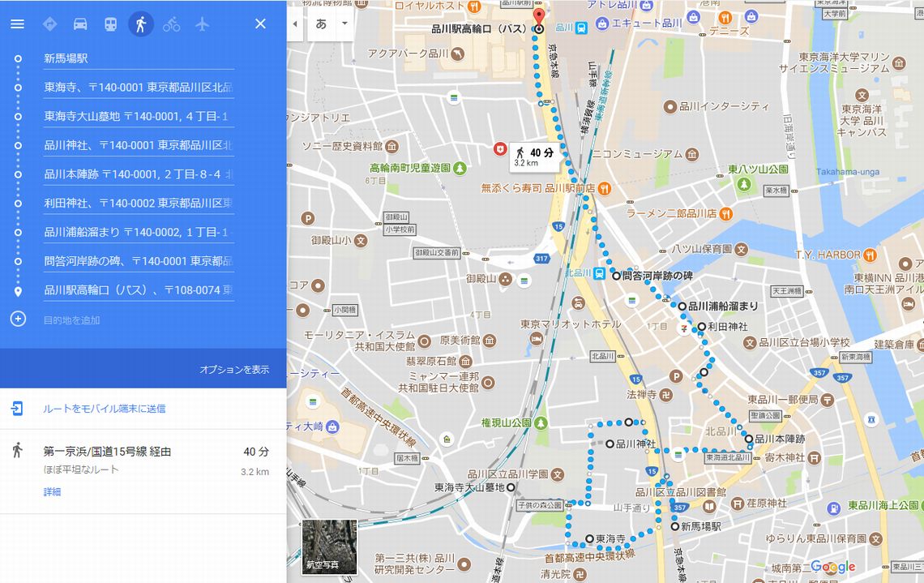Click the 品川本陣跡 waypoint marker
The height and width of the screenshot is (583, 924).
(x=748, y=439)
